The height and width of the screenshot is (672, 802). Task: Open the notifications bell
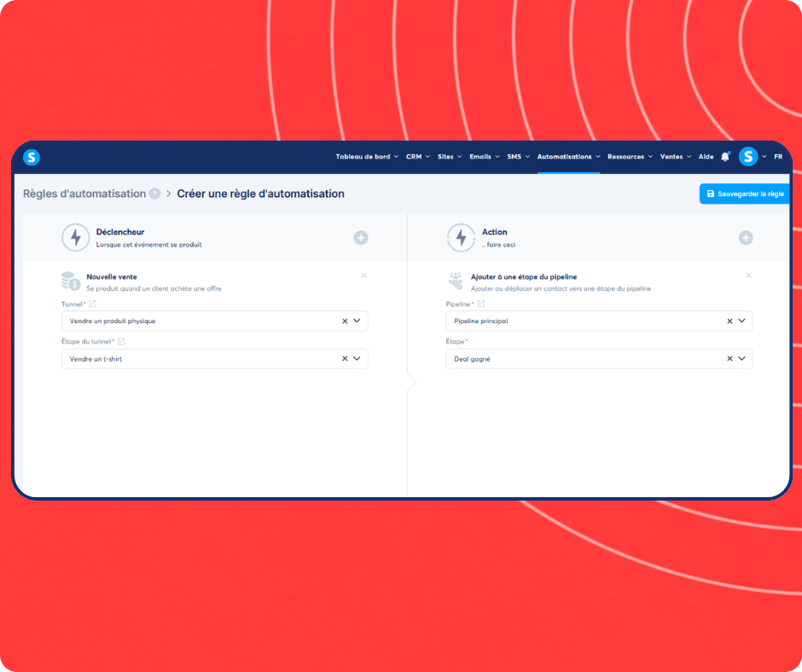pyautogui.click(x=725, y=157)
